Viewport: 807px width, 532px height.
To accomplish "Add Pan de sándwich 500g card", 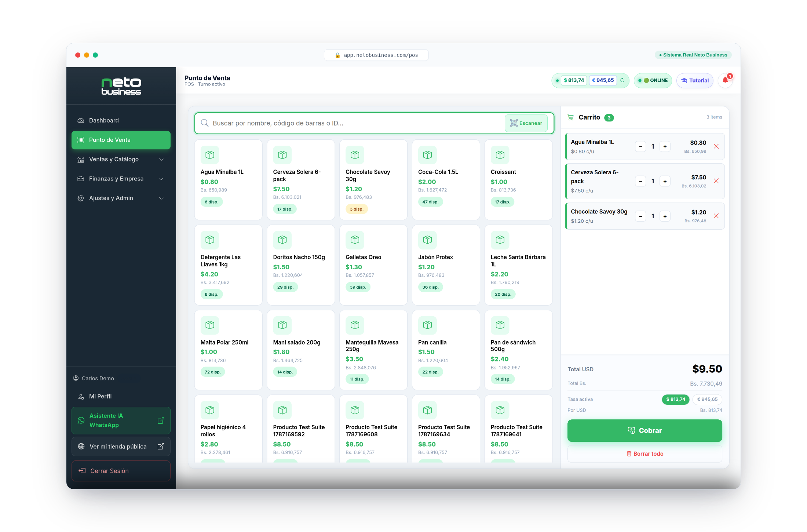I will (518, 350).
